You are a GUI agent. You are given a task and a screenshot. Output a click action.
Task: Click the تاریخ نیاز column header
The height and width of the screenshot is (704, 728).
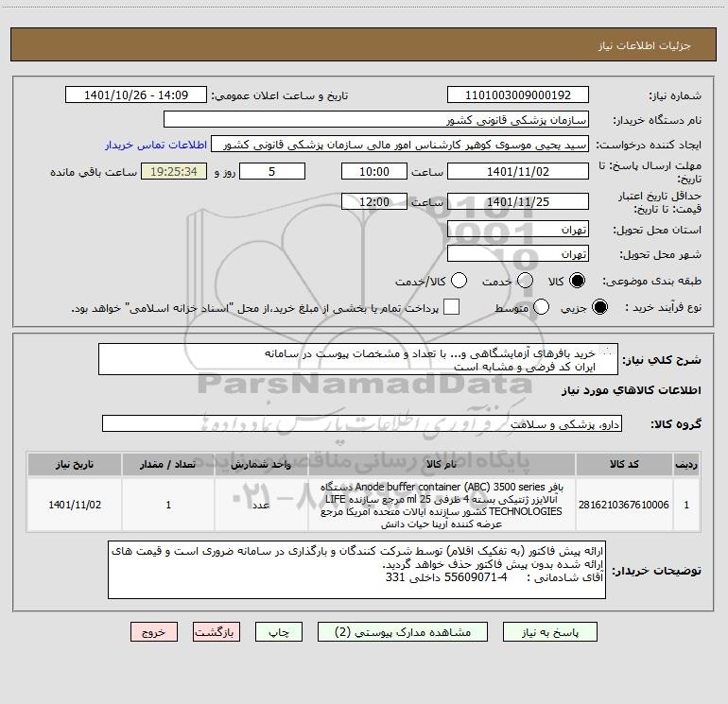[x=75, y=464]
